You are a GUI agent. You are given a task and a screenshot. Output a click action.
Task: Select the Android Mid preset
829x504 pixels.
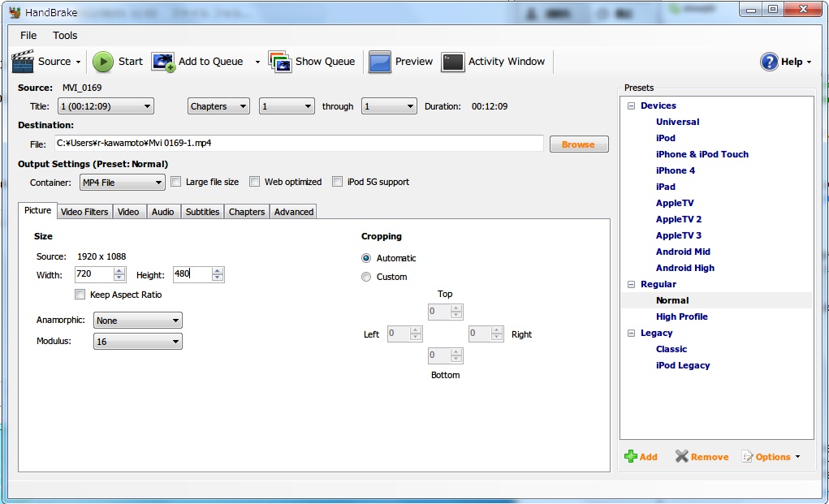coord(683,252)
